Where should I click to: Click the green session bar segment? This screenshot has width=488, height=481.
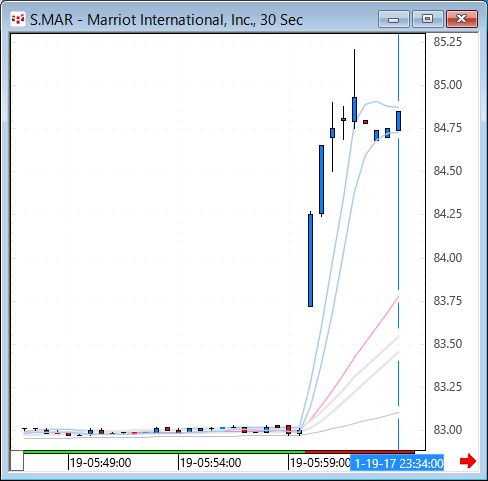pyautogui.click(x=164, y=452)
